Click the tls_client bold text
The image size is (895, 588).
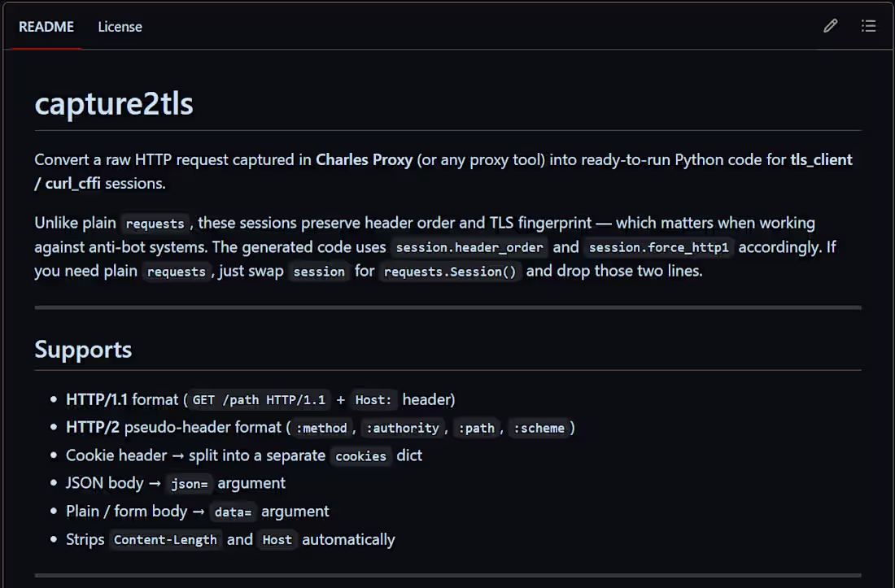(x=822, y=159)
